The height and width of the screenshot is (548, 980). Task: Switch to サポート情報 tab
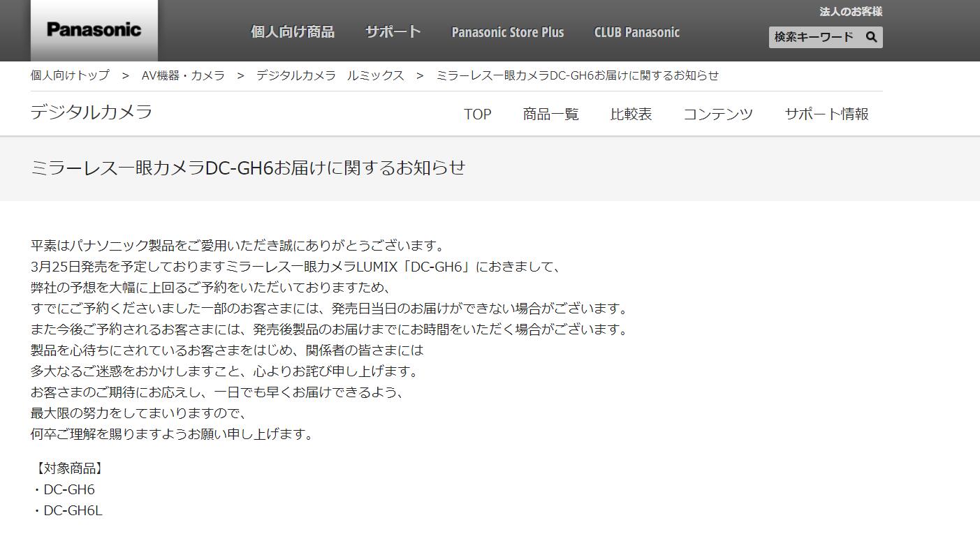[826, 114]
